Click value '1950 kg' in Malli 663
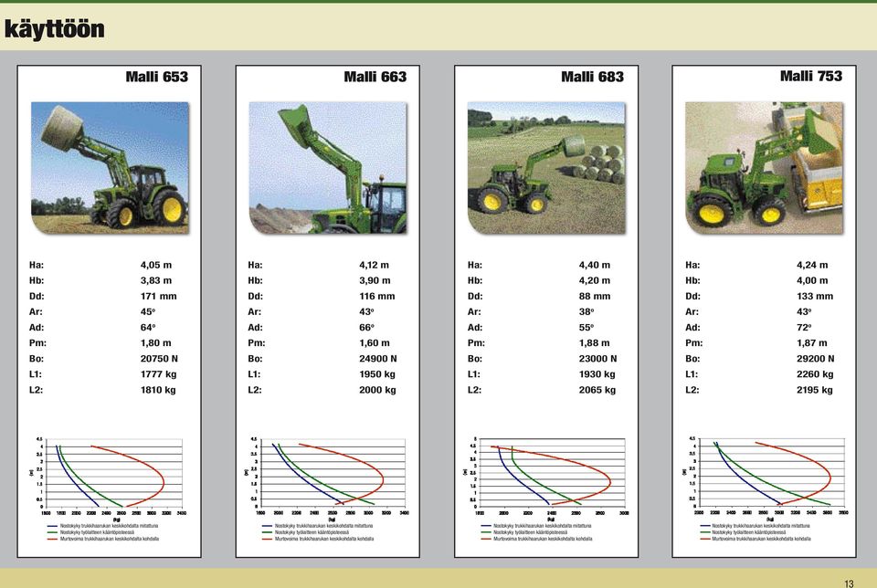 (377, 374)
